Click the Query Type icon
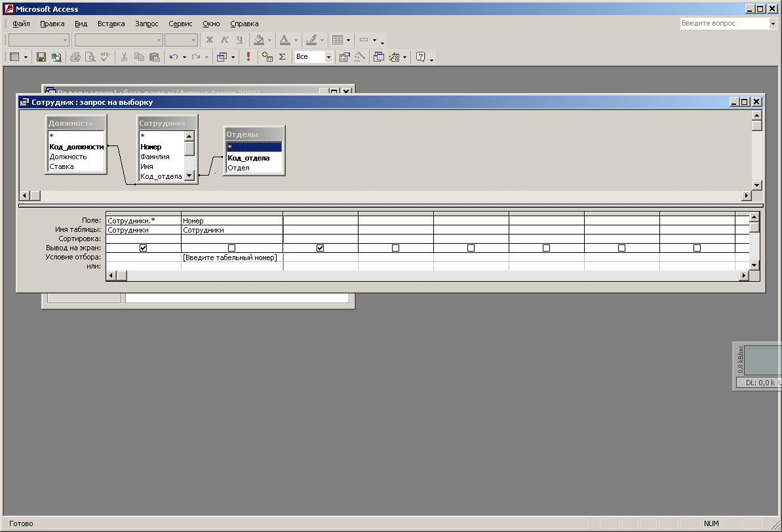Image resolution: width=782 pixels, height=532 pixels. pyautogui.click(x=222, y=57)
